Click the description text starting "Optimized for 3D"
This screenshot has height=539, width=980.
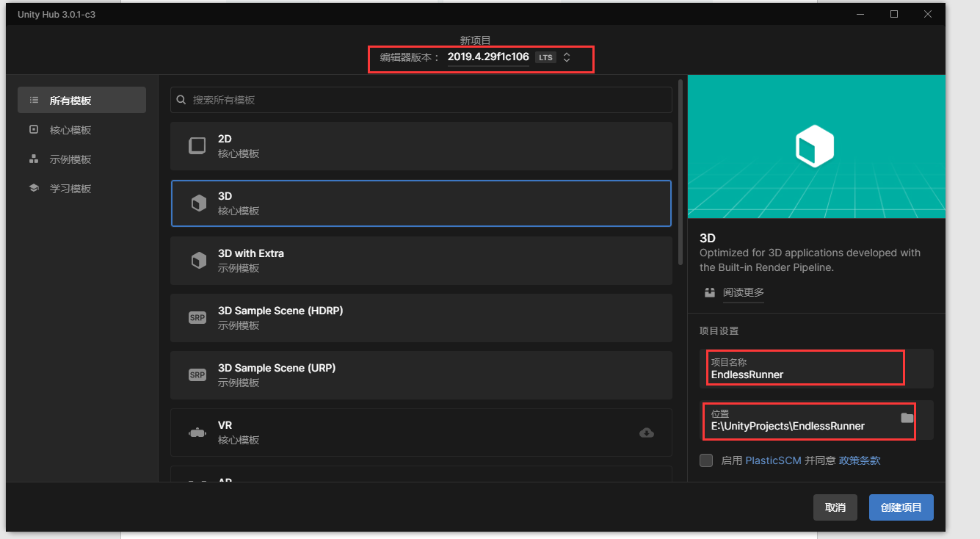coord(810,260)
